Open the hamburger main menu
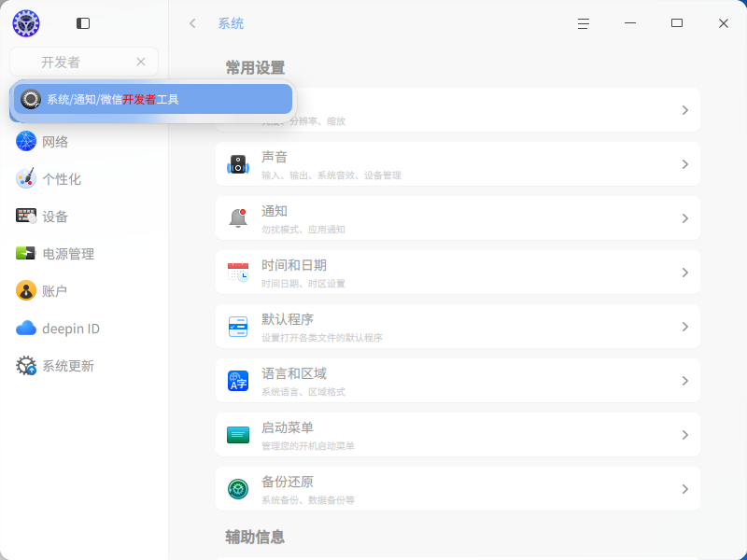 point(583,23)
